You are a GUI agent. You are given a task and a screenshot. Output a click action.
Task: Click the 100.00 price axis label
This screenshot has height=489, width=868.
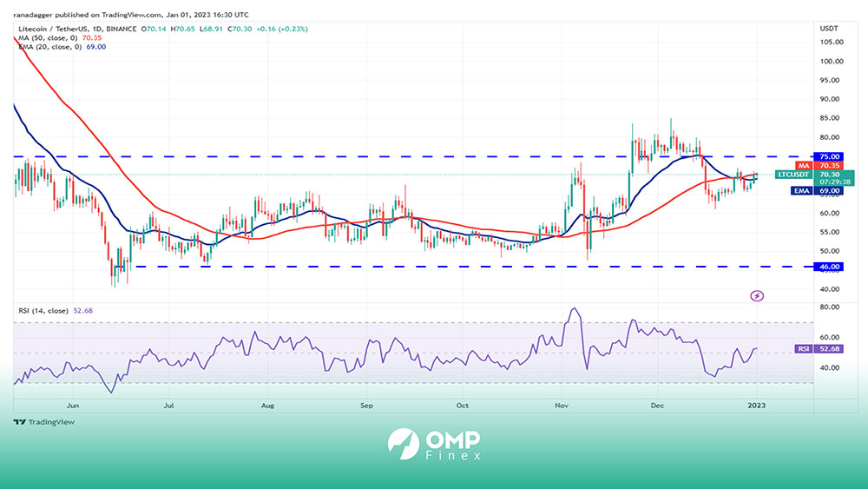tap(832, 62)
